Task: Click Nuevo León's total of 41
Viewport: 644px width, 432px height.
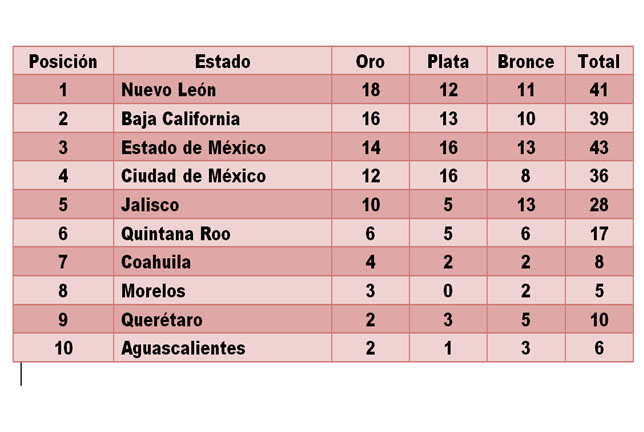Action: click(599, 90)
